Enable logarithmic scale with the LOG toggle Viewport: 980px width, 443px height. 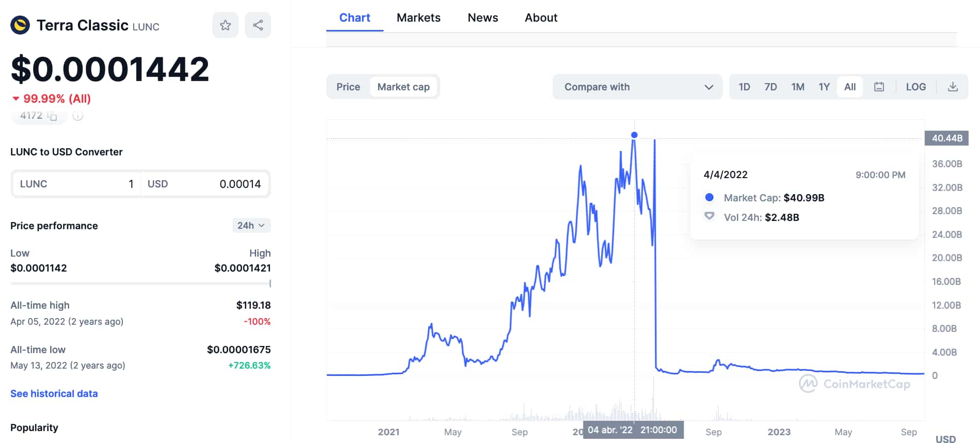pyautogui.click(x=915, y=87)
